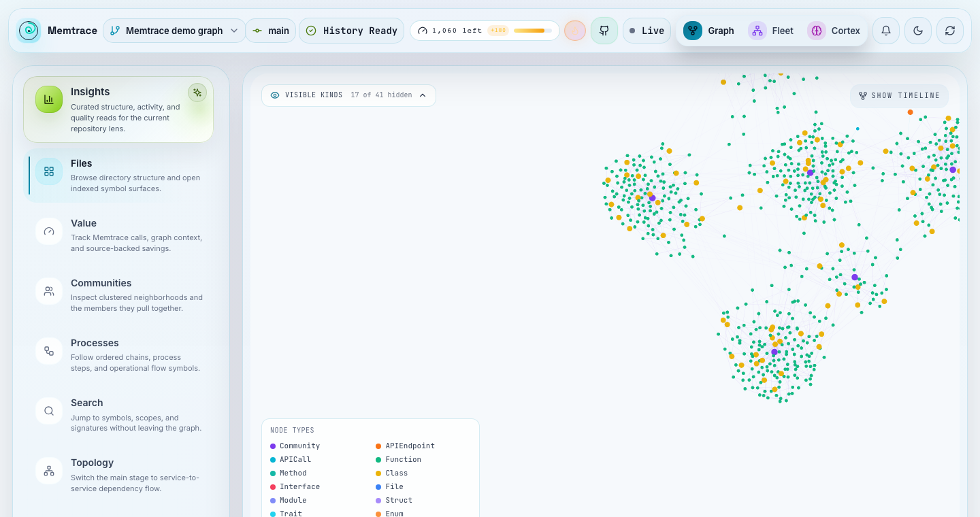
Task: Click the Node Types legend heading
Action: pos(292,431)
